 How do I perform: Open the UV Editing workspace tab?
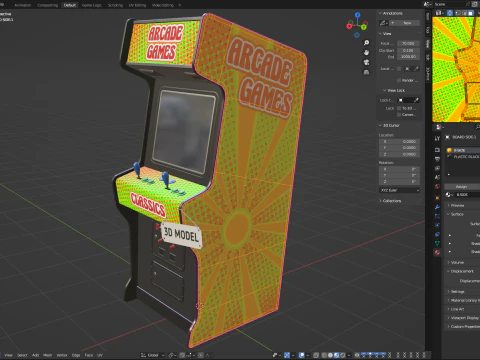[x=137, y=5]
